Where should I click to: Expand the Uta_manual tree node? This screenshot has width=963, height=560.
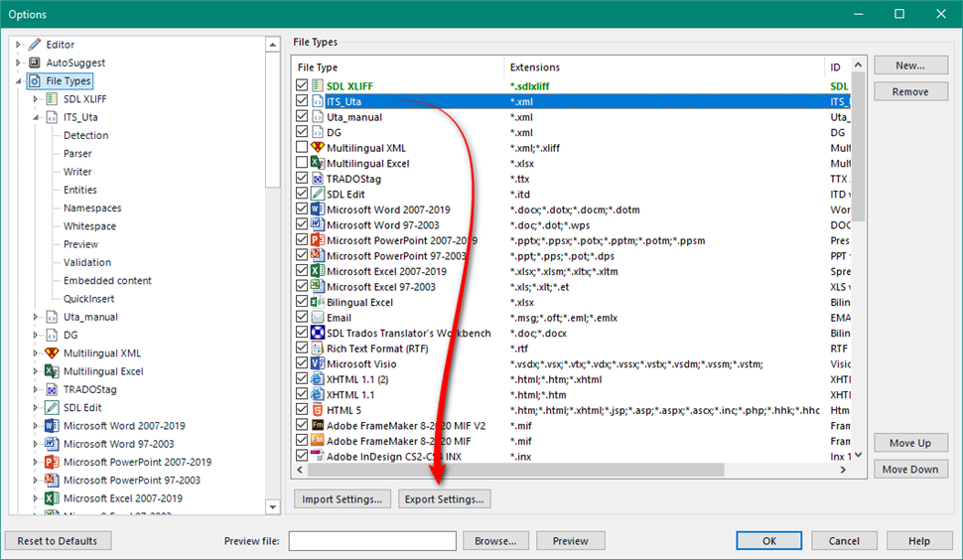[35, 317]
